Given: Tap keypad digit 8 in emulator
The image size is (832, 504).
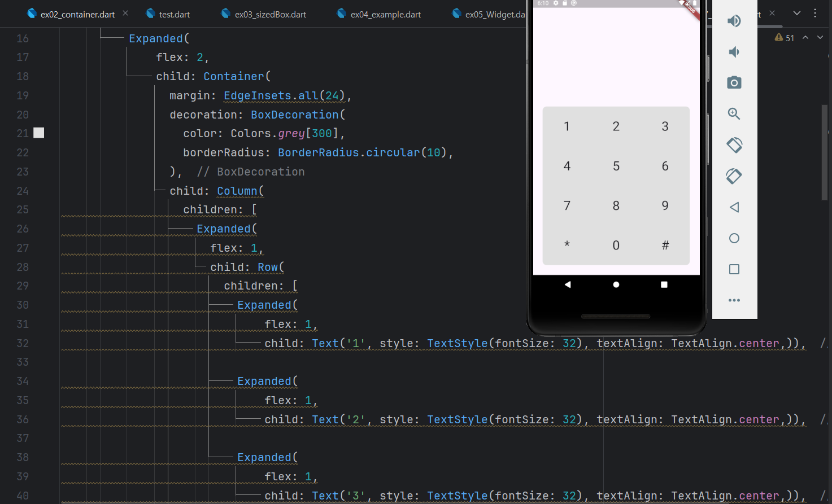Looking at the screenshot, I should pos(616,205).
